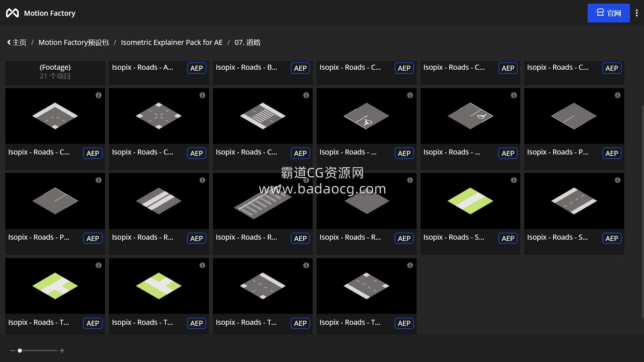This screenshot has width=644, height=362.
Task: Click AEP badge under plain gray road tile
Action: pos(404,239)
